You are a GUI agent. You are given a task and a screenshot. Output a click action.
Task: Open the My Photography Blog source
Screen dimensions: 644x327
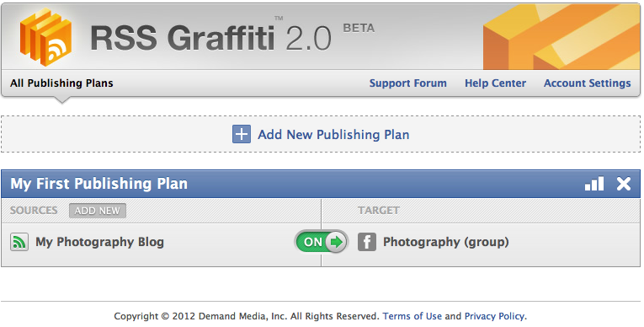(100, 242)
